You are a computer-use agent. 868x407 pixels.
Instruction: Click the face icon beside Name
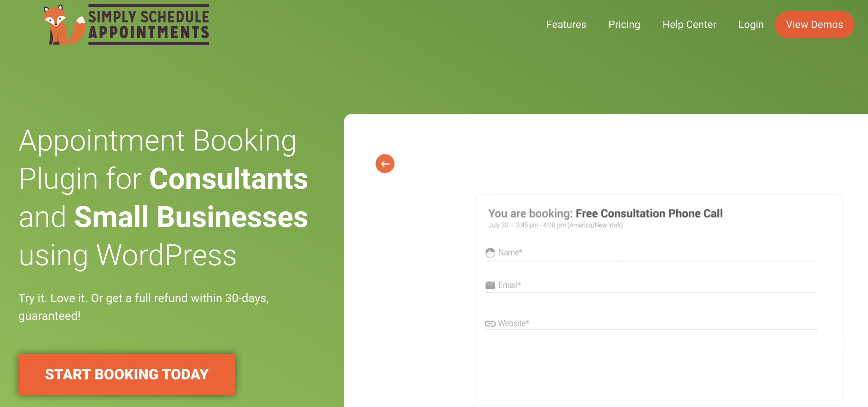pyautogui.click(x=490, y=253)
